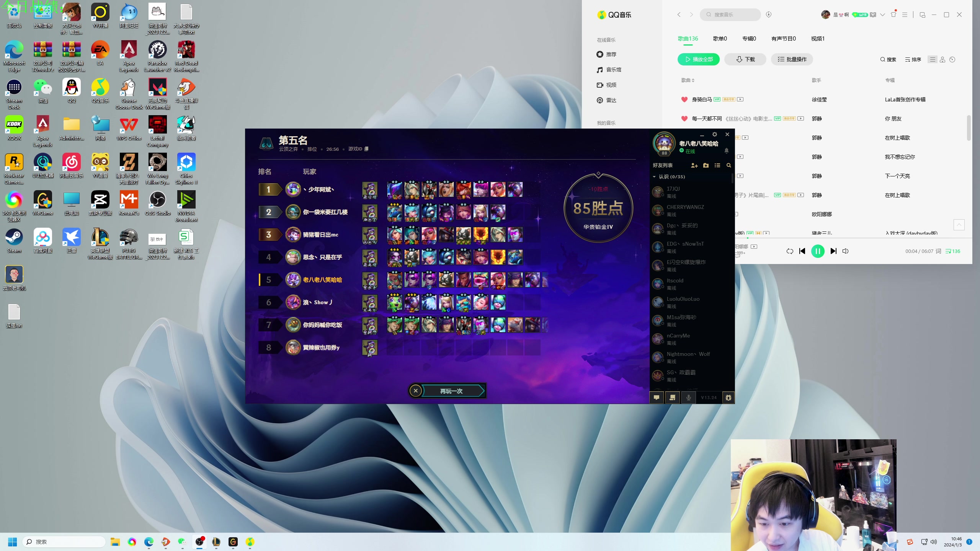Image resolution: width=980 pixels, height=551 pixels.
Task: Go forward in QQ Music navigation
Action: pyautogui.click(x=691, y=15)
